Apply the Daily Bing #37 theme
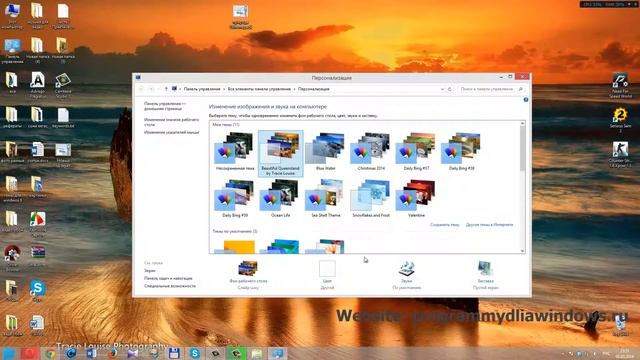This screenshot has width=640, height=360. coord(416,152)
